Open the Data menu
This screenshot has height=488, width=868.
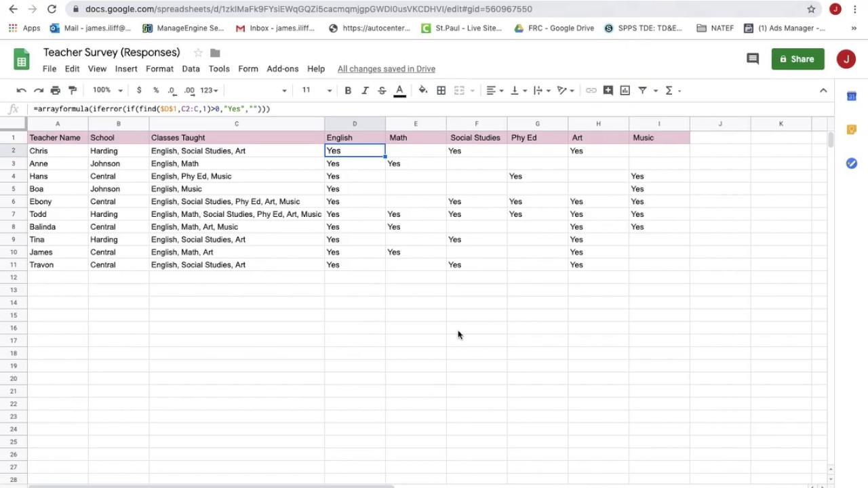191,68
